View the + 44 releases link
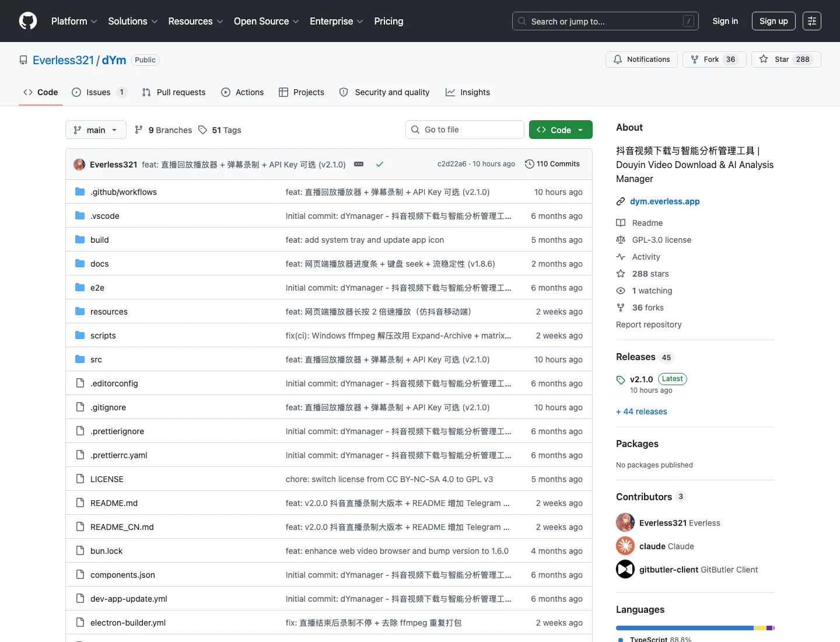 pos(642,411)
